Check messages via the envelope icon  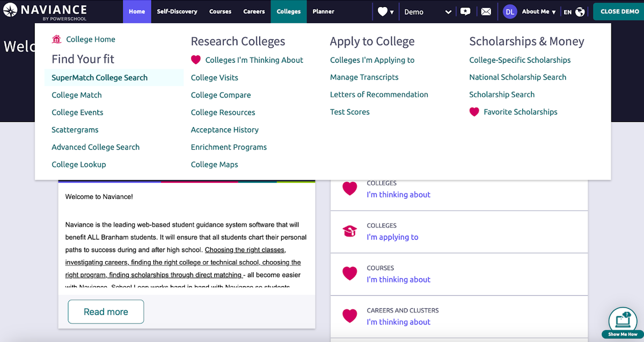click(486, 11)
